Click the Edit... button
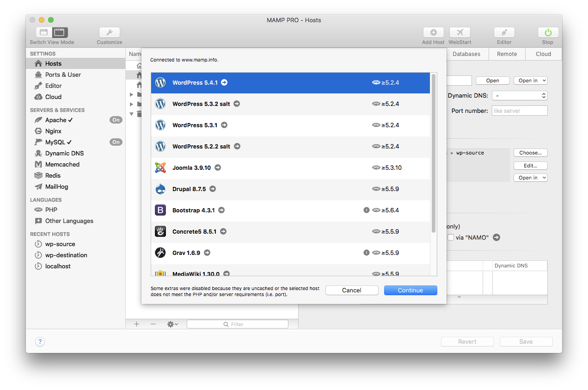 (x=531, y=166)
